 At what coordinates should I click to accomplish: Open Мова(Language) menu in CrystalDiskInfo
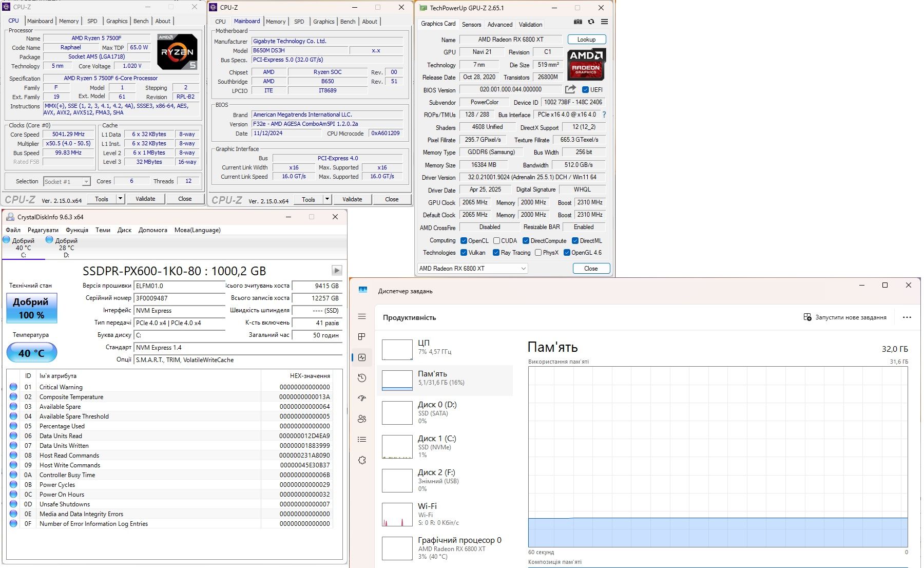pyautogui.click(x=198, y=230)
